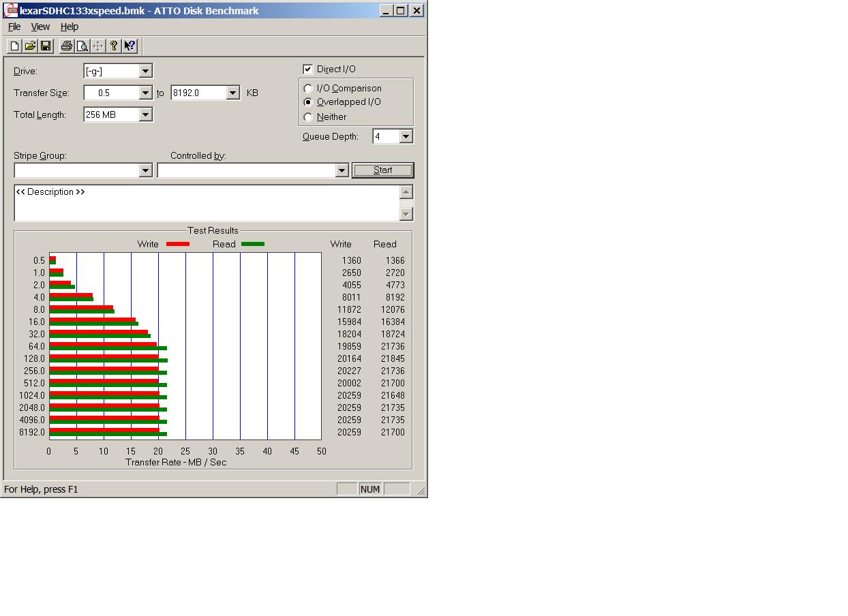
Task: Click the greyed-out crosshair toolbar icon
Action: click(97, 46)
